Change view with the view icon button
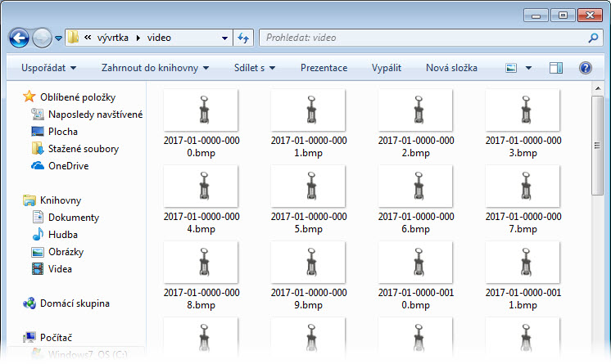Image resolution: width=611 pixels, height=364 pixels. (x=511, y=68)
